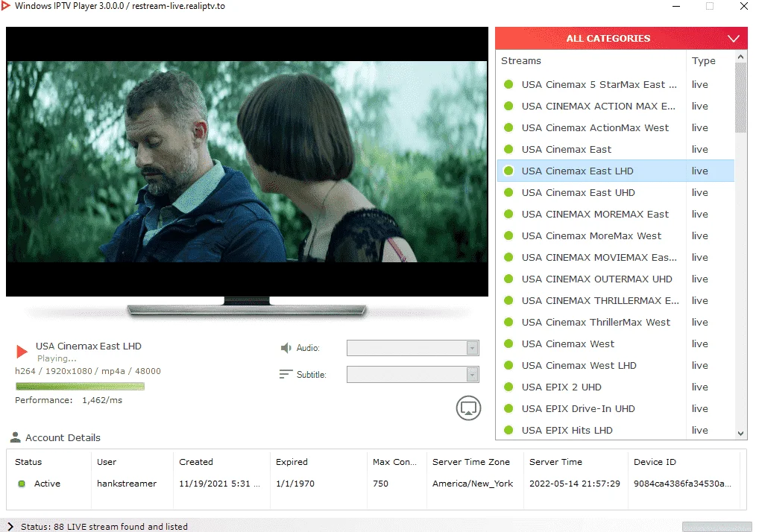759x532 pixels.
Task: Select USA Cinemax ActionMax West stream
Action: tap(616, 127)
